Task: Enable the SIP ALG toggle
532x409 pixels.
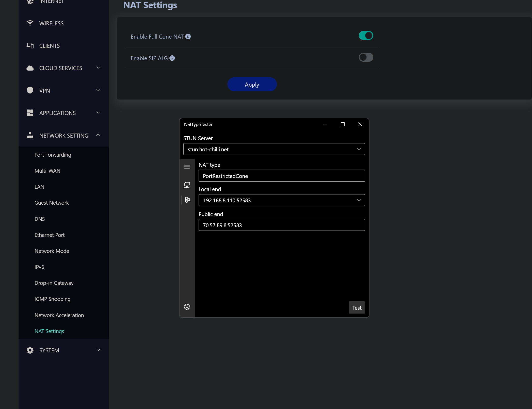Action: 366,57
